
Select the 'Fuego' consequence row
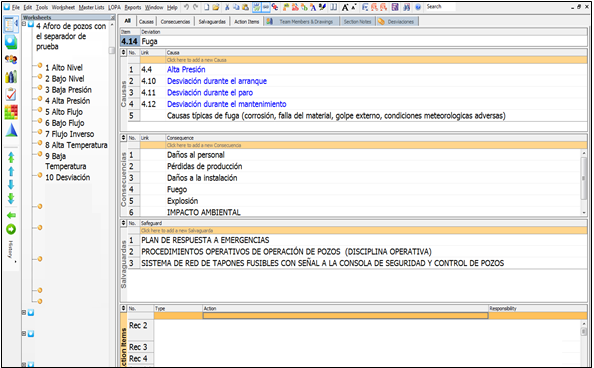point(354,189)
